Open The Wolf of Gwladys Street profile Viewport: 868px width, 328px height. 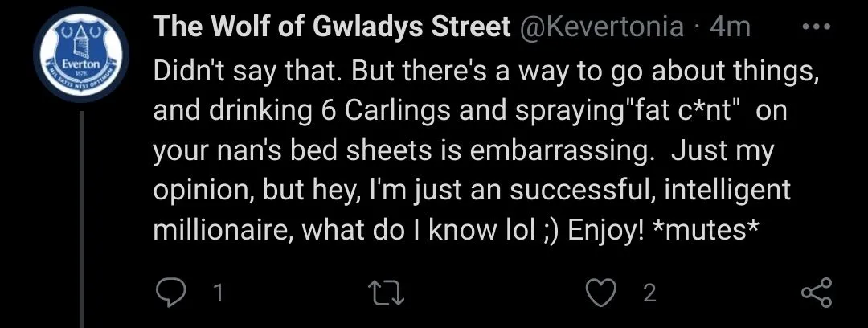(332, 28)
